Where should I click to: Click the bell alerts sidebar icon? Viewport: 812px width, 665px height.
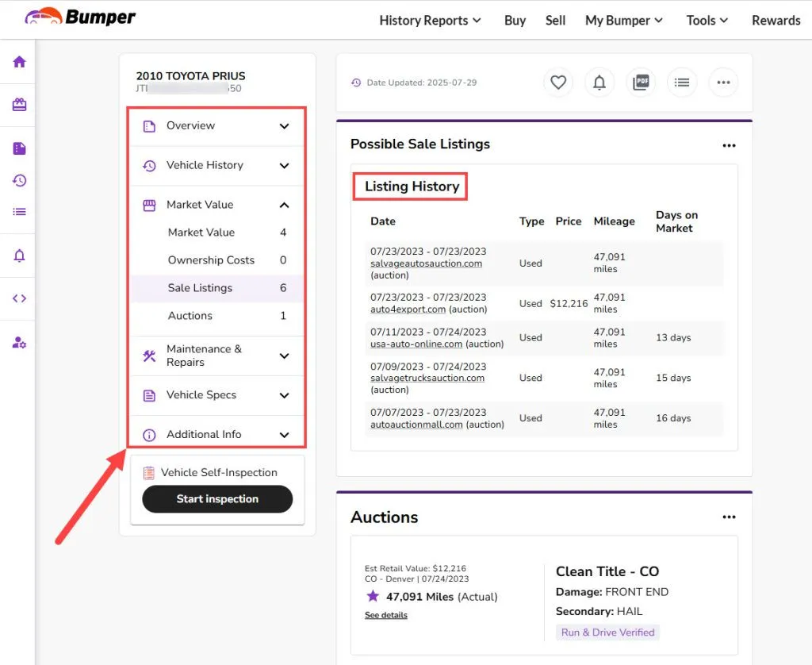[19, 256]
